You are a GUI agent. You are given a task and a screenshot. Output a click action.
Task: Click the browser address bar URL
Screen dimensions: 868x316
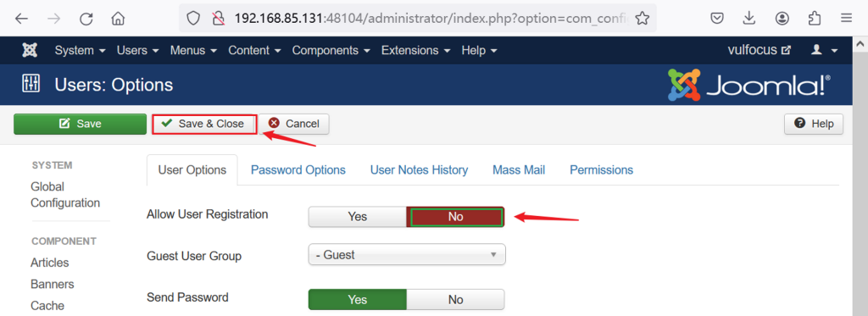431,19
